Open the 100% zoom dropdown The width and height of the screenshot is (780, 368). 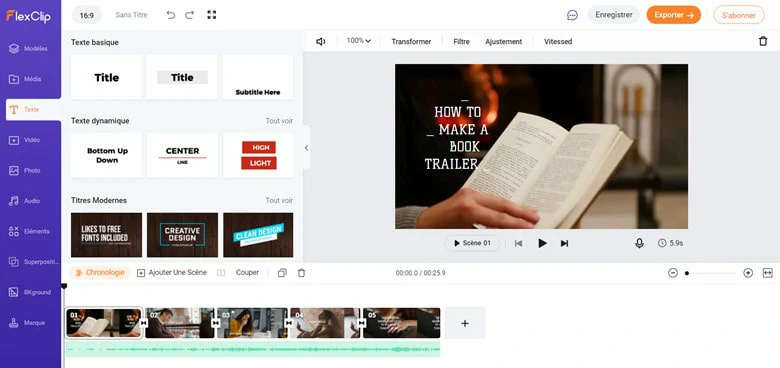pos(359,41)
